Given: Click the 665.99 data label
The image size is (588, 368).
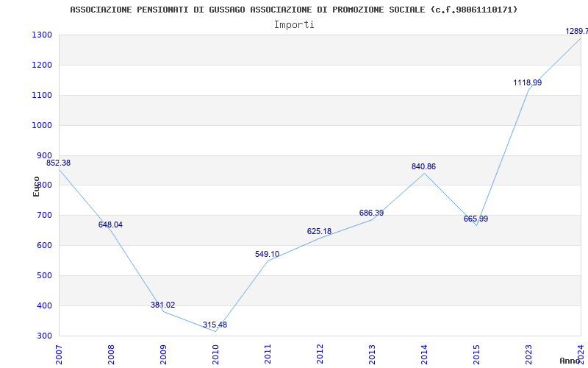Looking at the screenshot, I should (476, 219).
